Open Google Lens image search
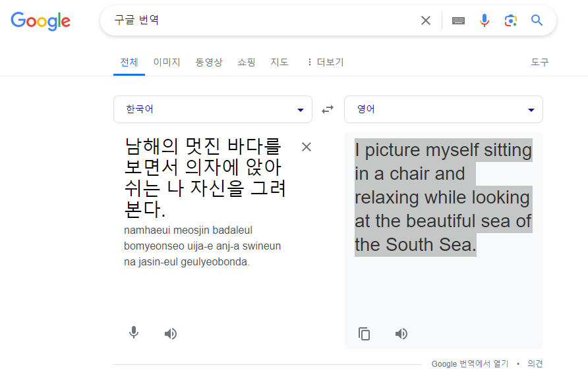The width and height of the screenshot is (588, 374). pyautogui.click(x=510, y=20)
